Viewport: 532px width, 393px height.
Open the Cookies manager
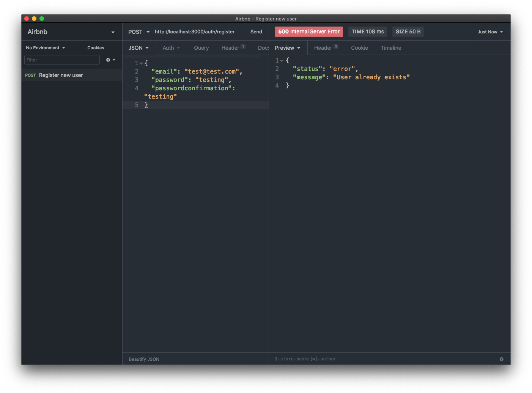pyautogui.click(x=96, y=48)
